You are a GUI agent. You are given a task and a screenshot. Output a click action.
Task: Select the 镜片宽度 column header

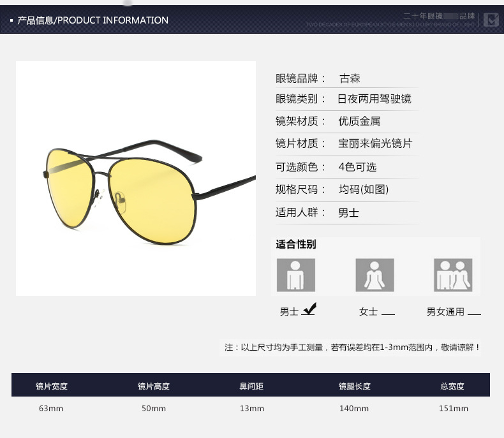tap(52, 386)
